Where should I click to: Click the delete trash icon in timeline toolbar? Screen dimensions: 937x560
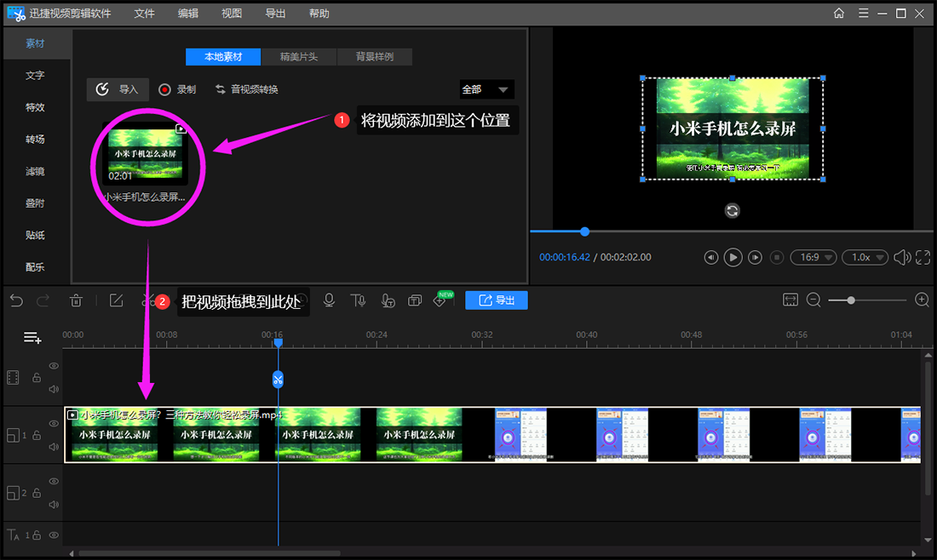pyautogui.click(x=76, y=300)
